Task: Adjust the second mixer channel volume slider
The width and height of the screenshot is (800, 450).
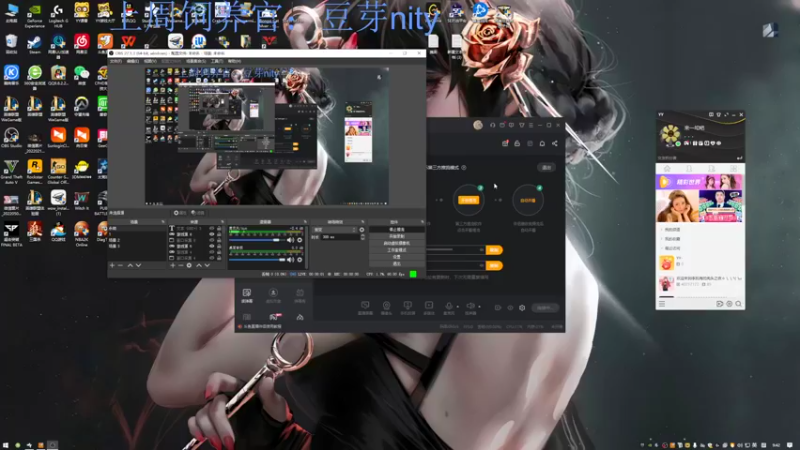Action: pyautogui.click(x=257, y=260)
